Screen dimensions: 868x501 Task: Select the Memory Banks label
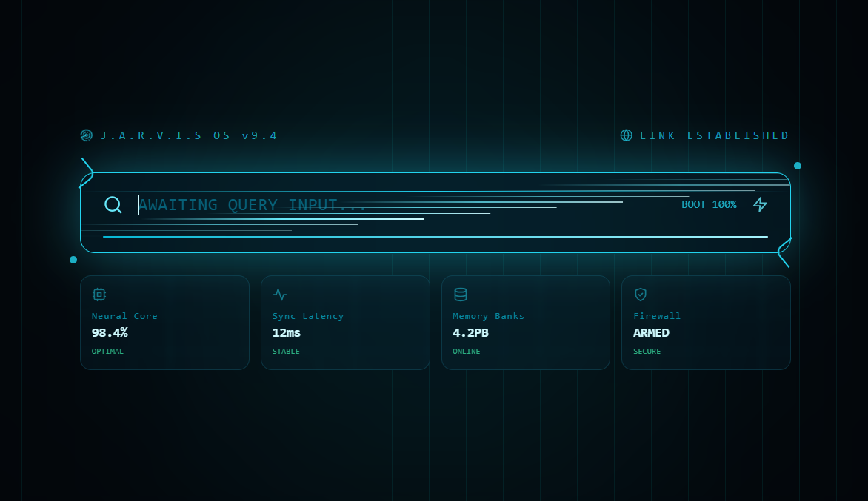[x=488, y=316]
